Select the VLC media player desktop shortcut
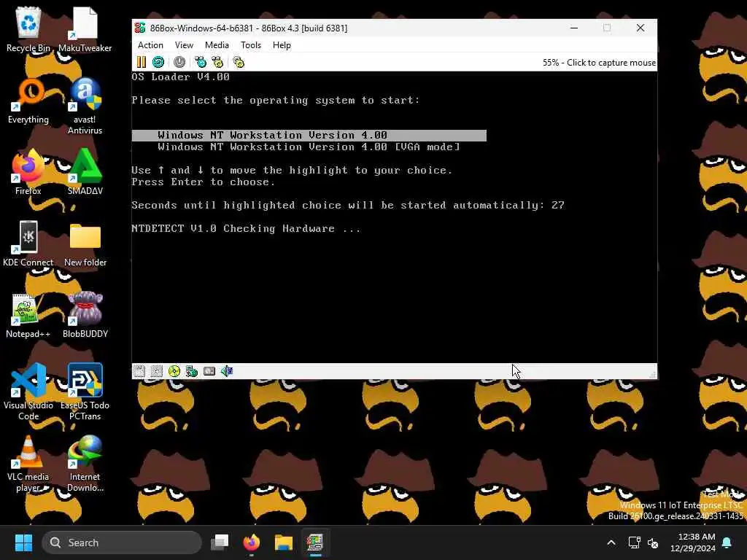Screen dimensions: 747x560 click(28, 463)
